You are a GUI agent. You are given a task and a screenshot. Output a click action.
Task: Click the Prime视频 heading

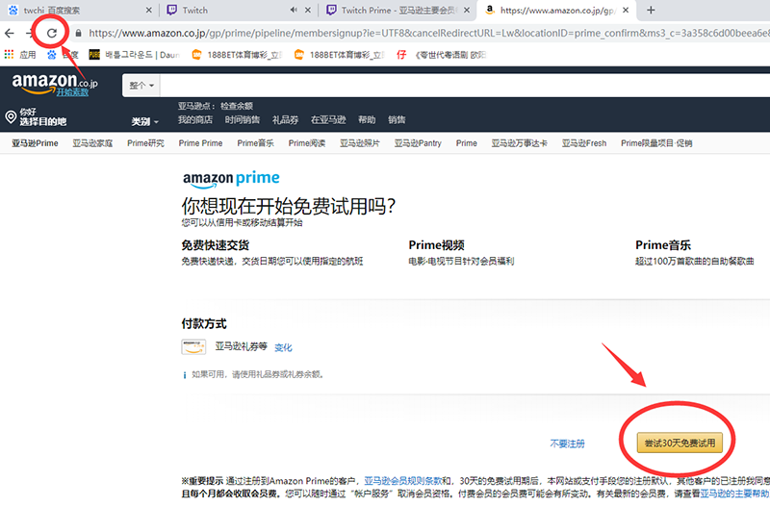(436, 245)
